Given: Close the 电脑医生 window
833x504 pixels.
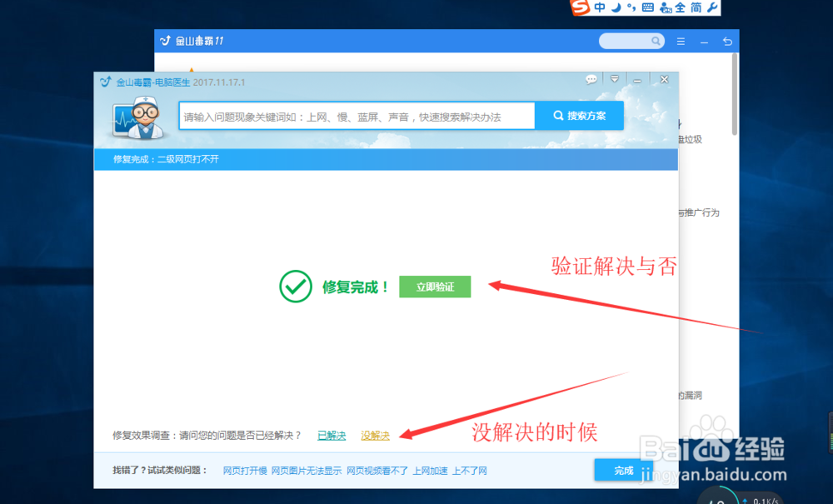Looking at the screenshot, I should tap(664, 79).
